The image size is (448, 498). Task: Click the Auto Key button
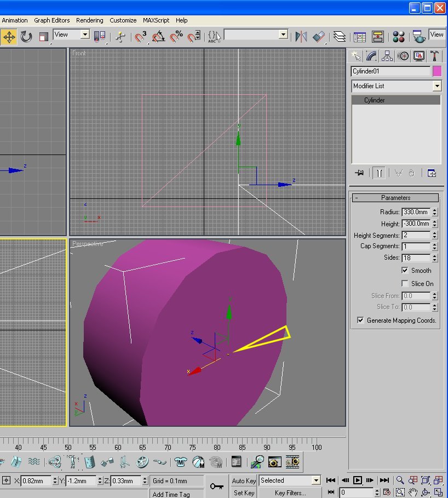[244, 480]
